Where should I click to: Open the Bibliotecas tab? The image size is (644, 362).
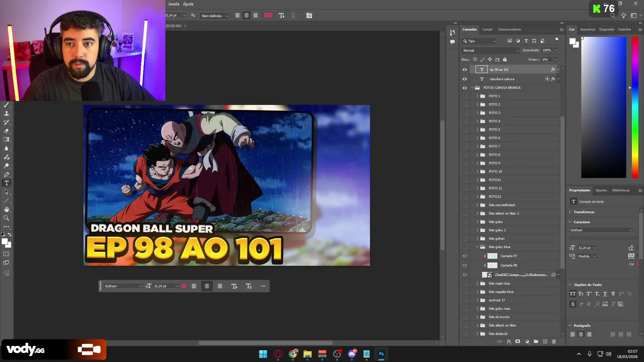621,191
